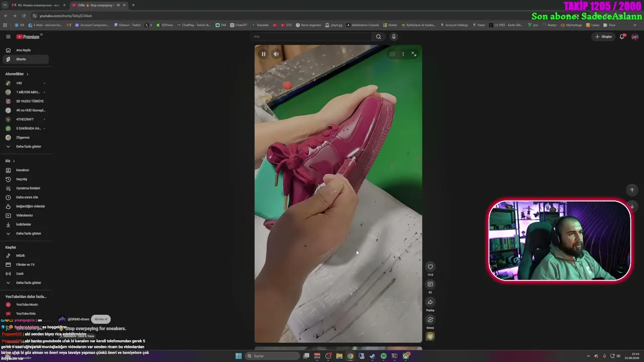
Task: Open the 2Sgames subscription
Action: tap(25, 137)
